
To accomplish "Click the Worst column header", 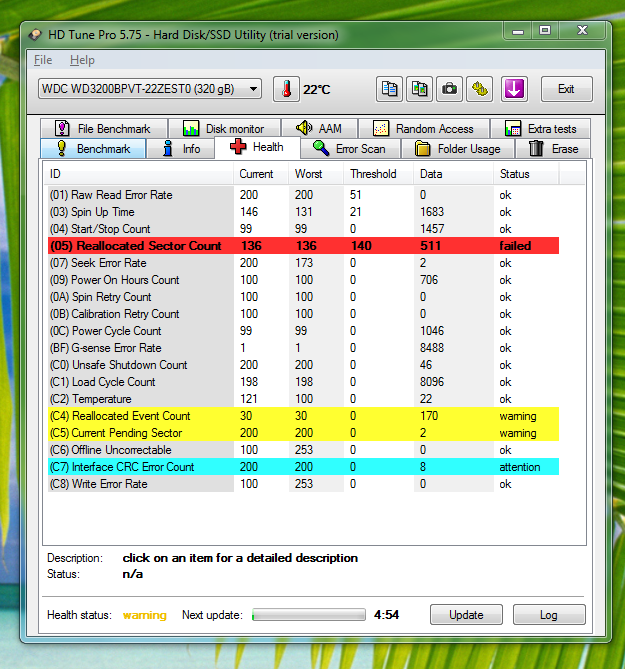I will tap(316, 174).
